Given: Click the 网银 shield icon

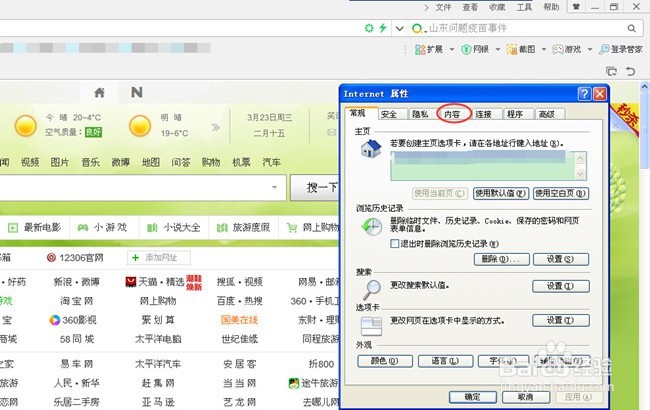Looking at the screenshot, I should [466, 50].
